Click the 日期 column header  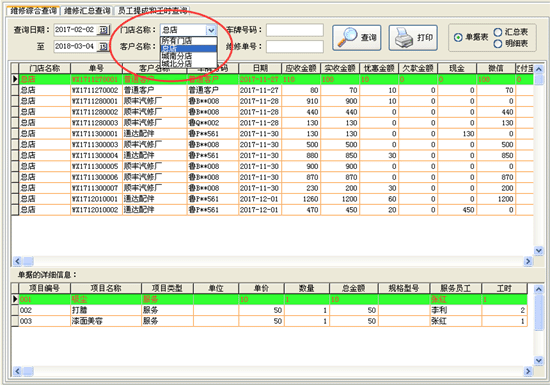(x=260, y=68)
